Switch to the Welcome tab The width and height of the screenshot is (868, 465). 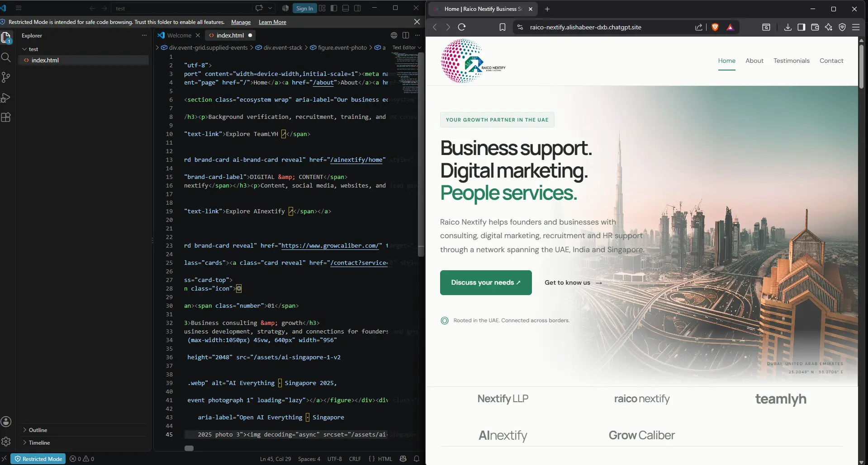tap(179, 35)
